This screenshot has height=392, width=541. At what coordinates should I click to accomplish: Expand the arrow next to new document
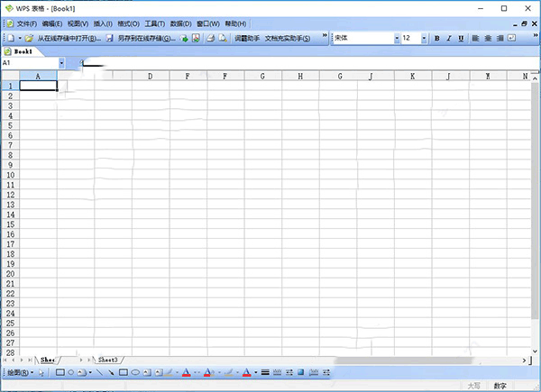(x=20, y=38)
